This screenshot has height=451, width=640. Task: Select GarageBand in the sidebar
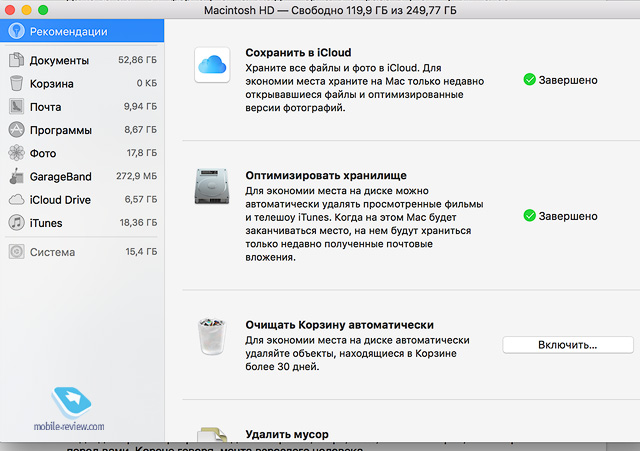point(82,176)
